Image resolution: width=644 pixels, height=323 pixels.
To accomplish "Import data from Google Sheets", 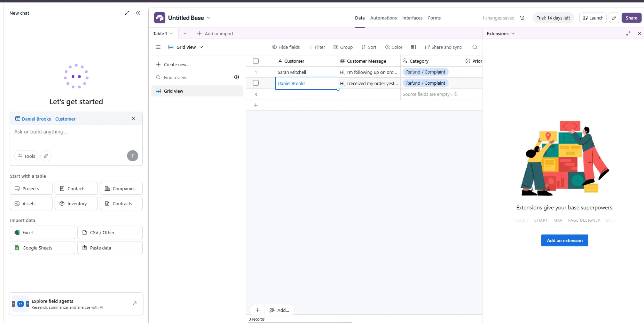I will (x=42, y=248).
